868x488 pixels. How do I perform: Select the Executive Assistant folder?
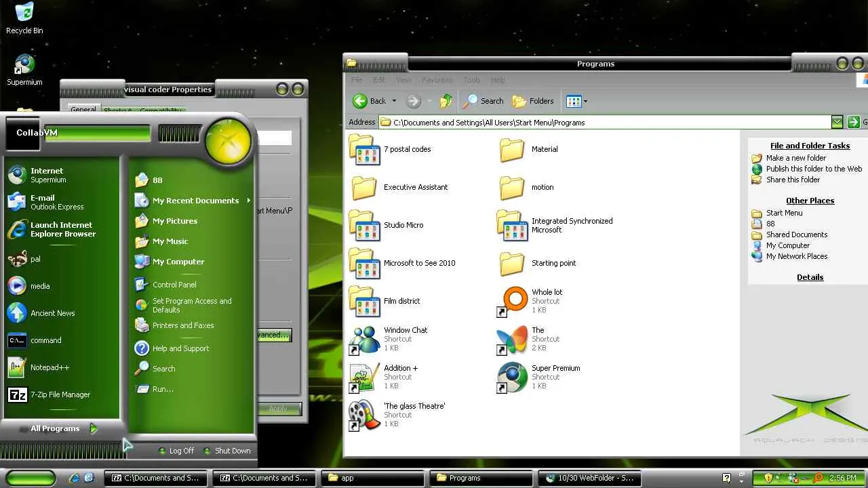pyautogui.click(x=399, y=187)
